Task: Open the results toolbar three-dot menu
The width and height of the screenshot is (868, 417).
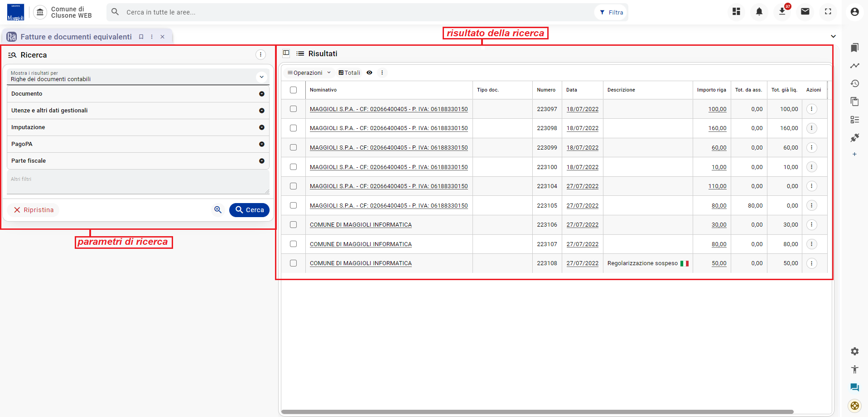Action: [x=382, y=73]
